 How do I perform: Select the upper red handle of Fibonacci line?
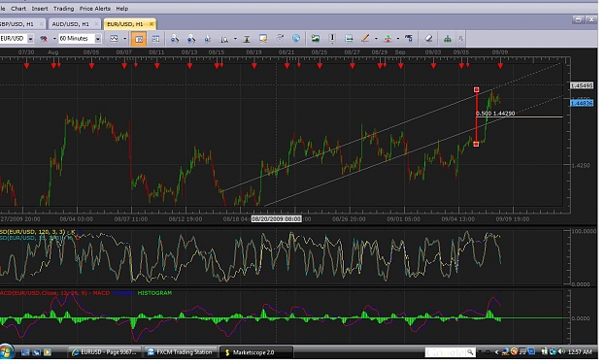(x=477, y=89)
